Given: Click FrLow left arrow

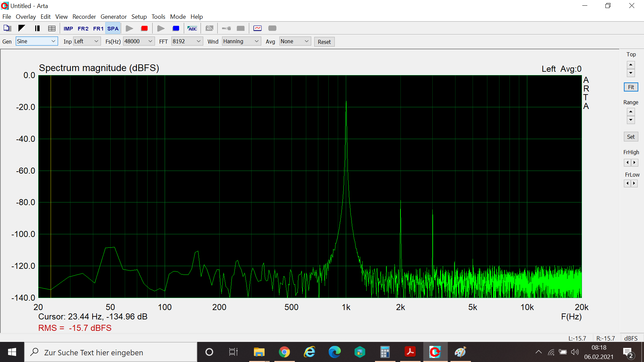Looking at the screenshot, I should click(x=628, y=183).
